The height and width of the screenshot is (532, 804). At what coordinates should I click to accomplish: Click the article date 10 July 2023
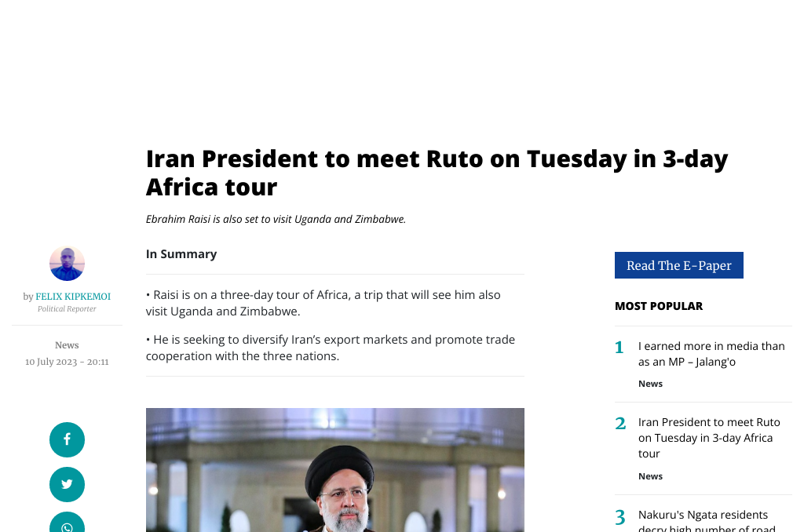67,362
